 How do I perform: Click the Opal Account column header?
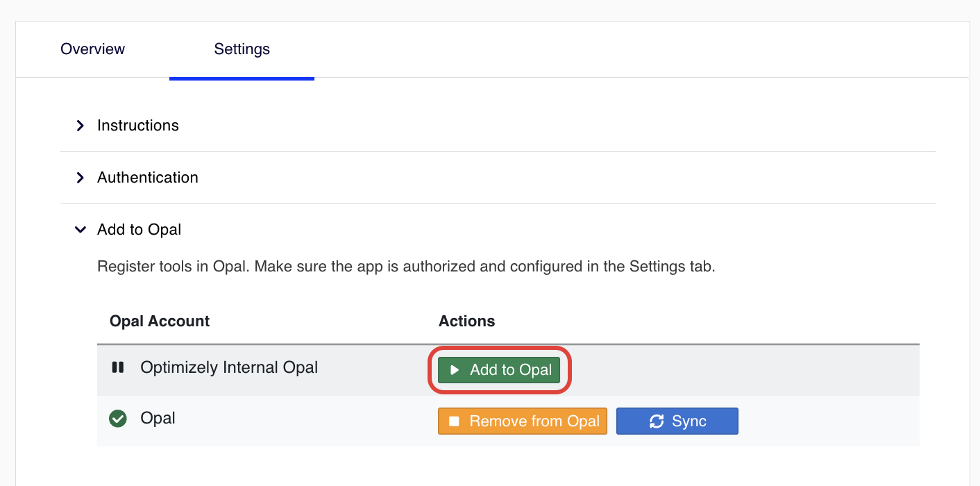160,321
